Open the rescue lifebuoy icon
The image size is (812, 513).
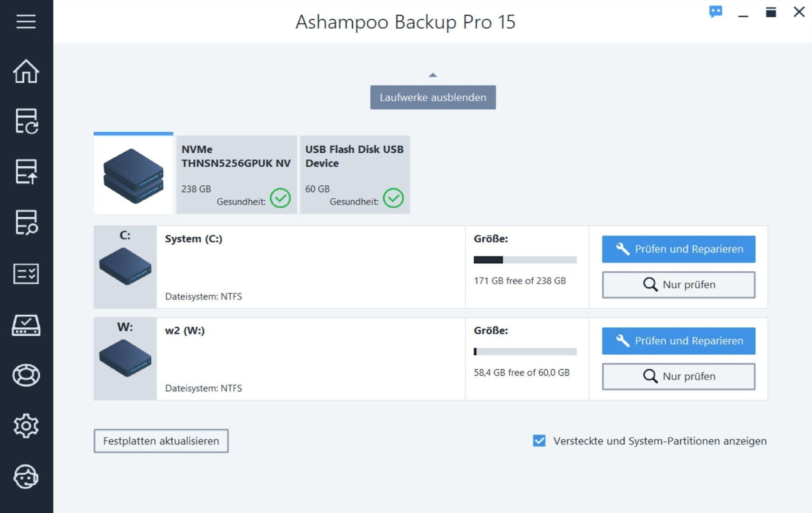(x=26, y=375)
